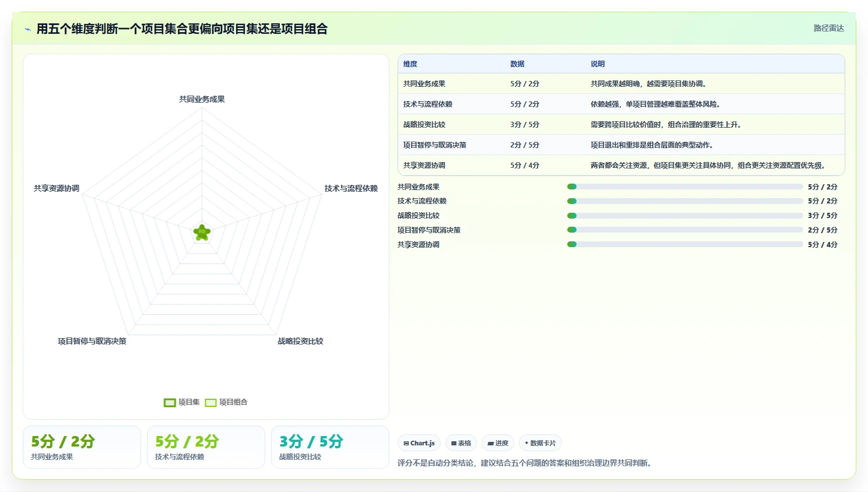The height and width of the screenshot is (492, 868).
Task: Click the header logo icon beside the title
Action: pyautogui.click(x=27, y=29)
